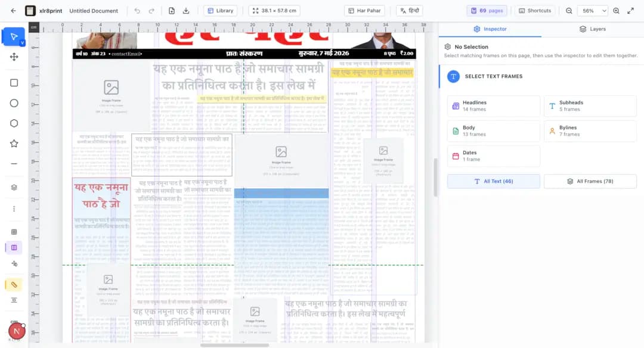Enter fullscreen mode
The image size is (644, 348).
click(x=630, y=11)
